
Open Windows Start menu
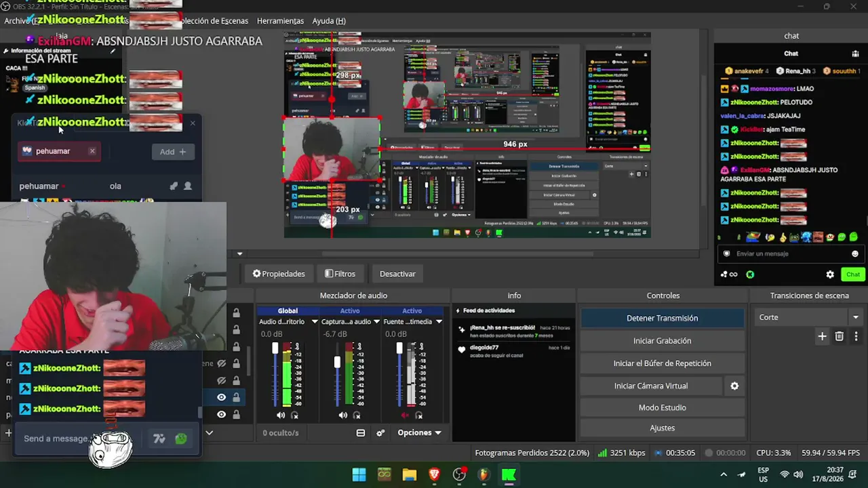(x=359, y=474)
